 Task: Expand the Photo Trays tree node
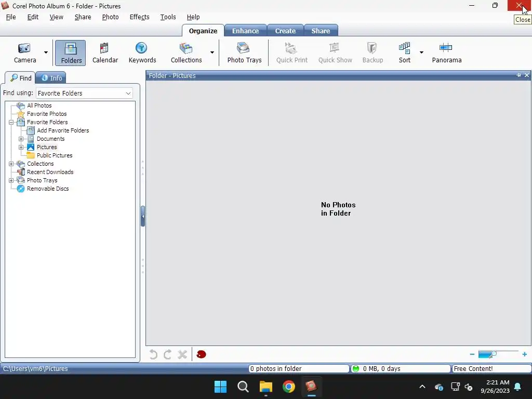pyautogui.click(x=11, y=180)
